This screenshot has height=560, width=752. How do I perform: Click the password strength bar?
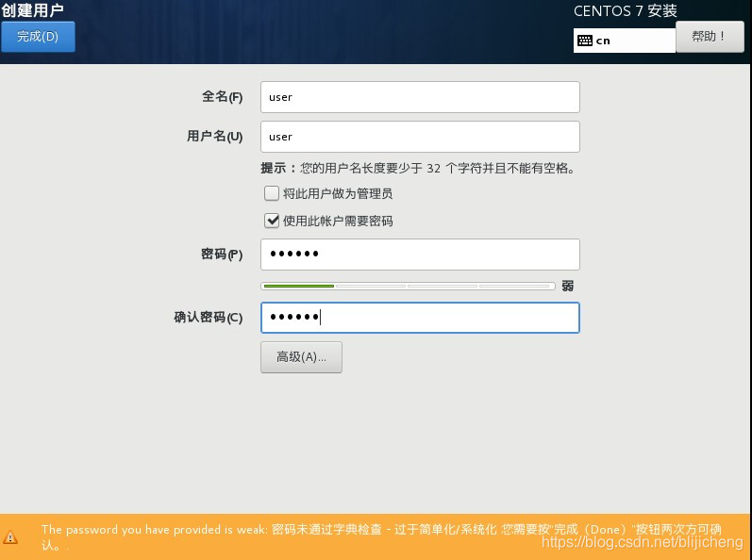tap(408, 286)
